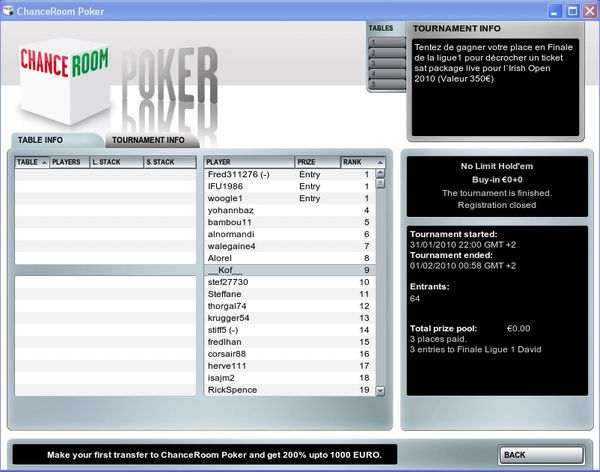Select player krugger54 row

(x=290, y=318)
